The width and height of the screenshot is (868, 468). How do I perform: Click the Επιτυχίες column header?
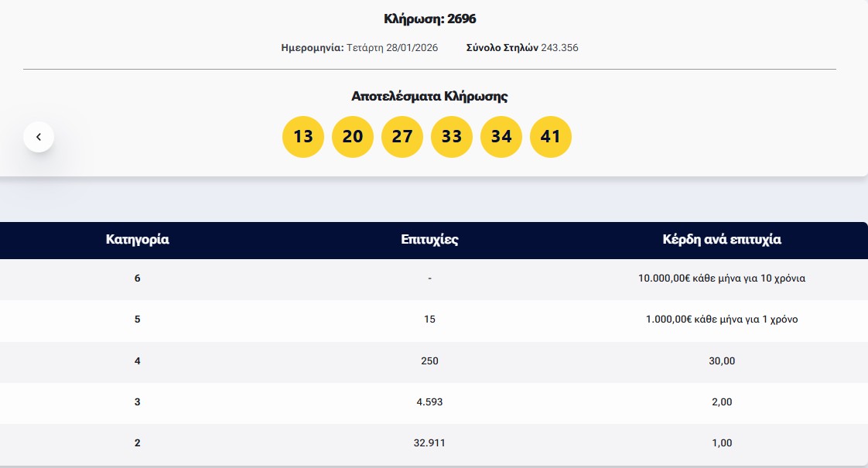coord(429,240)
